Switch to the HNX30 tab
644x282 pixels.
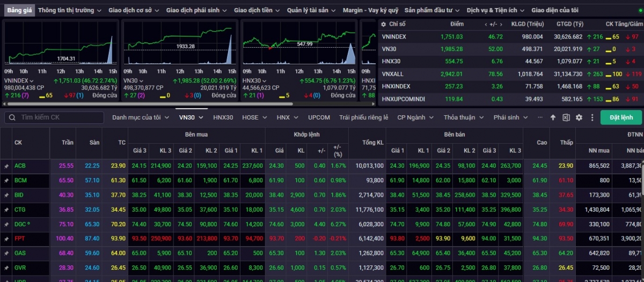click(x=223, y=117)
